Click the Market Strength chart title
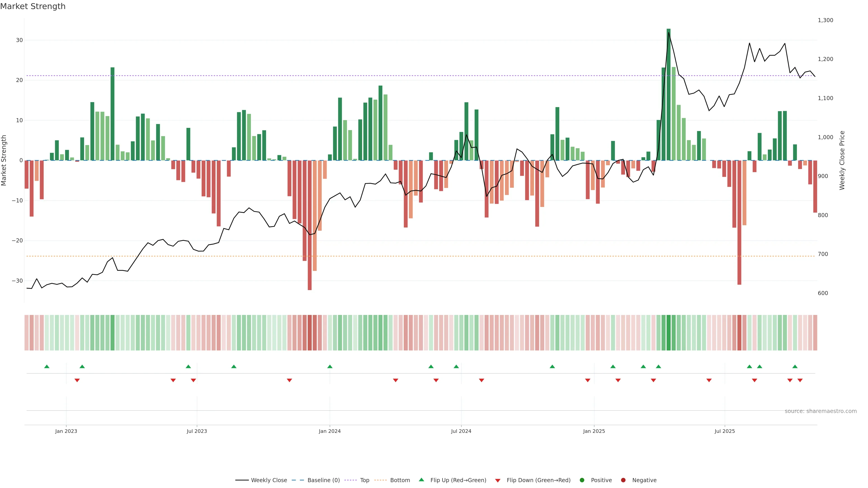Screen dimensions: 868x488 tap(33, 6)
